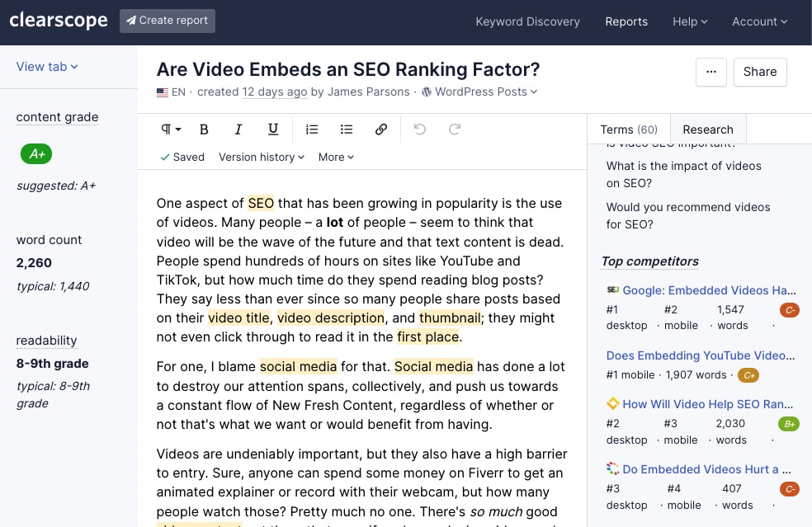
Task: Toggle bold formatting
Action: pos(205,129)
